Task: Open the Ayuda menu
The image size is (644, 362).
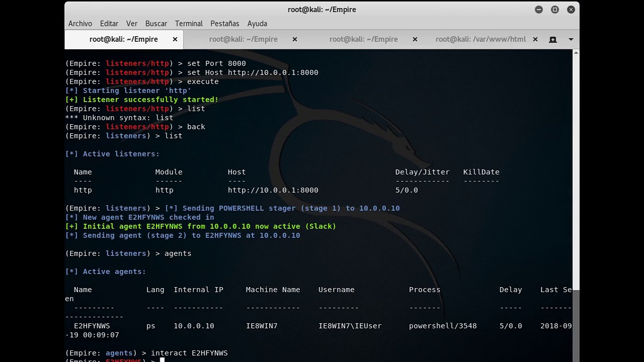Action: (257, 24)
